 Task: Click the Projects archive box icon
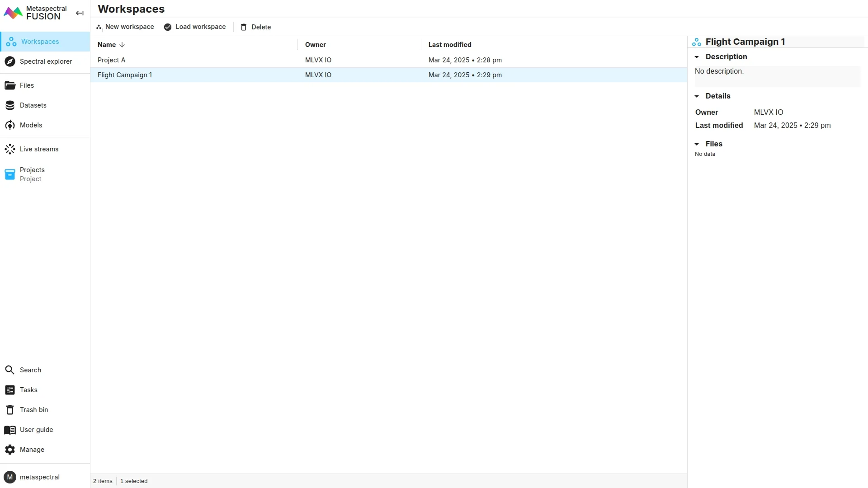[x=10, y=174]
